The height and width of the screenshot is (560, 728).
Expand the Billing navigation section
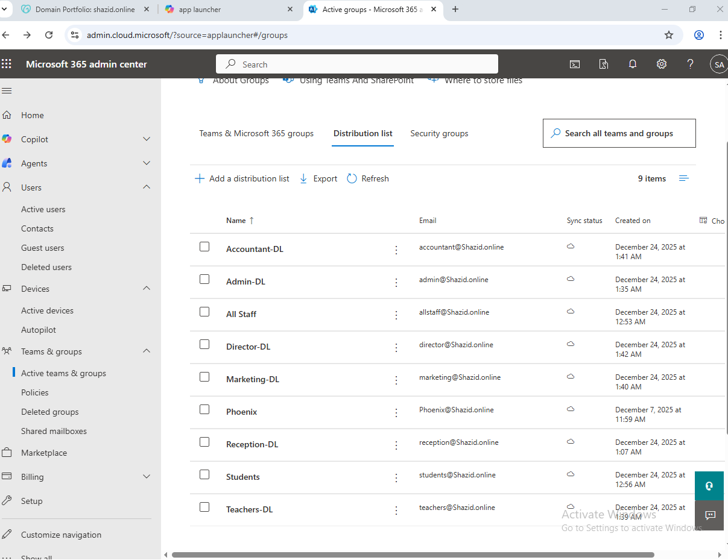coord(147,477)
